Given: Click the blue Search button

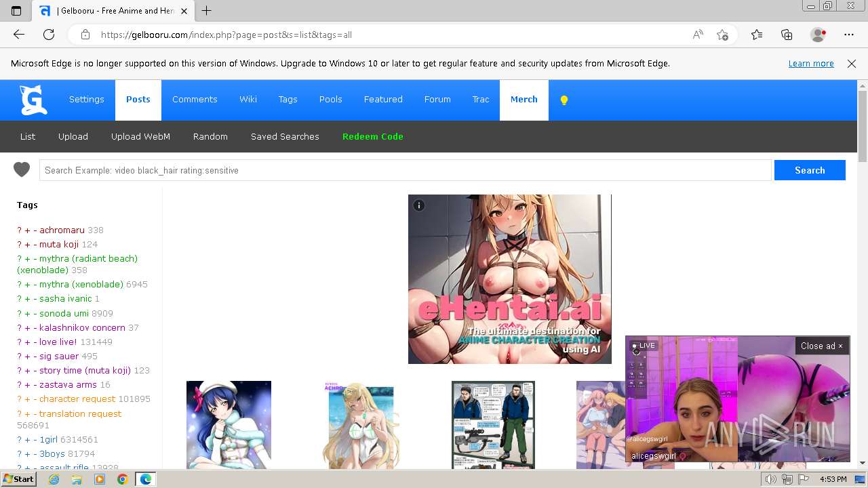Looking at the screenshot, I should [x=810, y=170].
